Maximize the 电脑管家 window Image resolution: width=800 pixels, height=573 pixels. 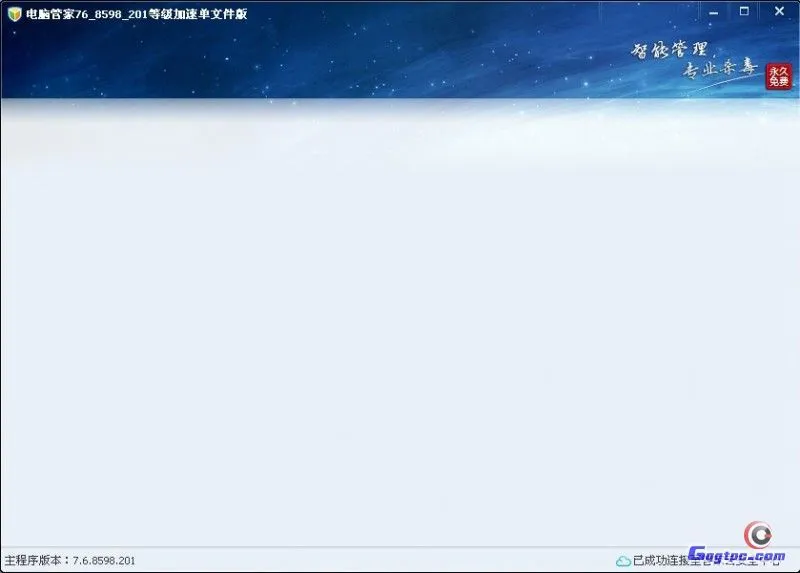tap(744, 11)
